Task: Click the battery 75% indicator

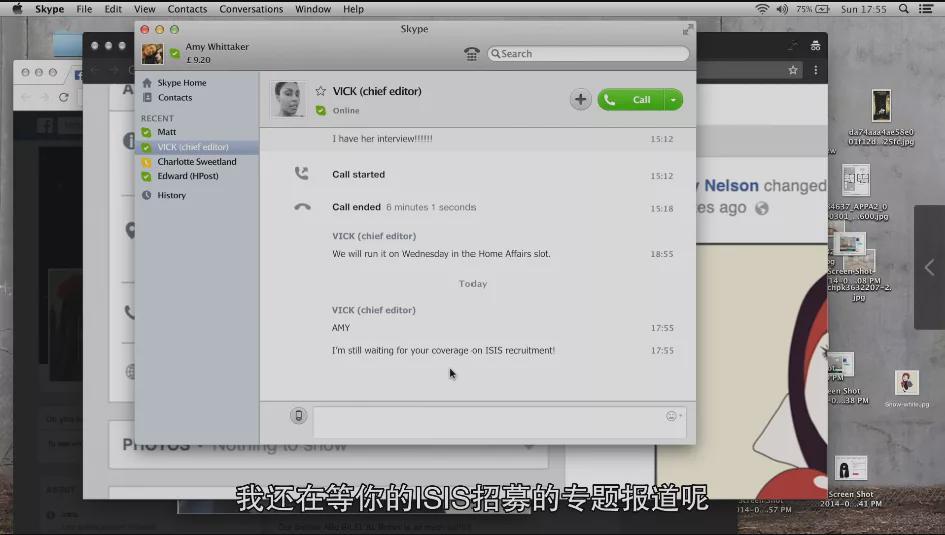Action: point(812,9)
